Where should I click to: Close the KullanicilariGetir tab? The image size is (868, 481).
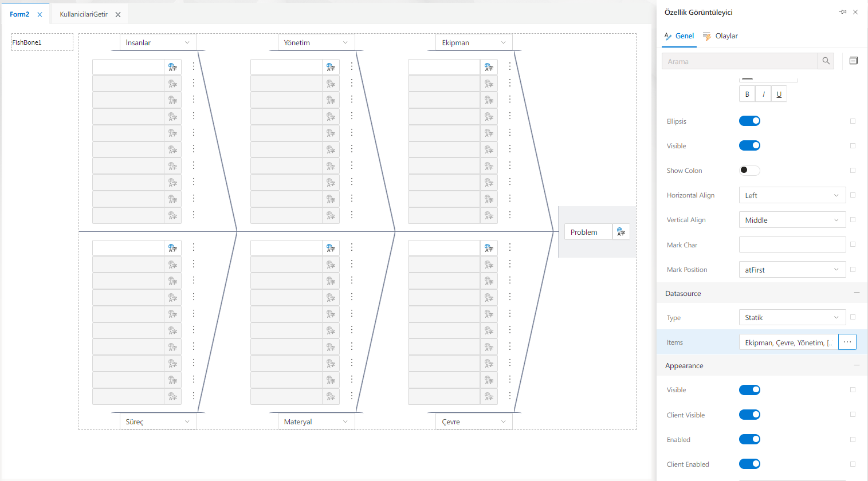(118, 15)
